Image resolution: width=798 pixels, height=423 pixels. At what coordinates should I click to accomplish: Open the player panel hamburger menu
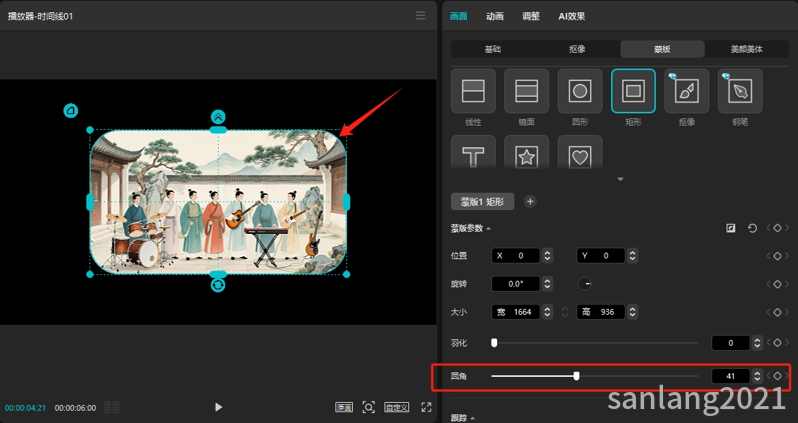(421, 16)
